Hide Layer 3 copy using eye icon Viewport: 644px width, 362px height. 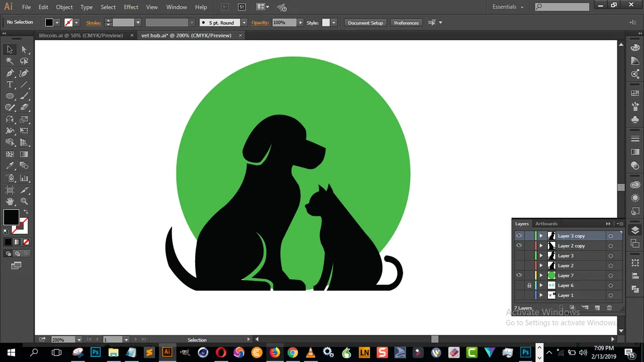click(519, 236)
